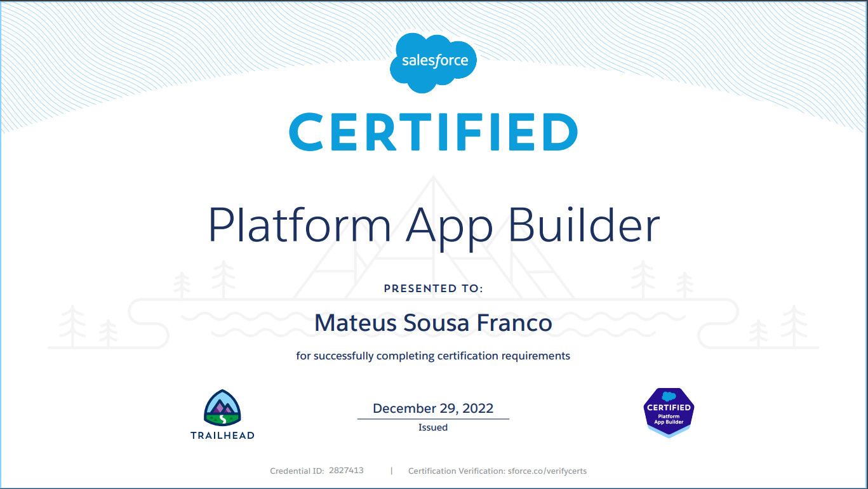Open the sforce.co/verifycerts verification link
The width and height of the screenshot is (868, 489).
547,471
